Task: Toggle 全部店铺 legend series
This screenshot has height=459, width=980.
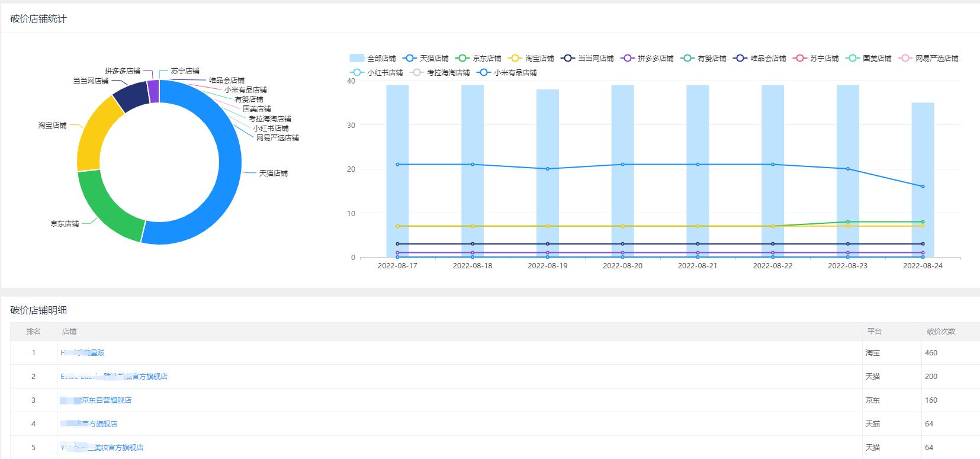Action: pyautogui.click(x=373, y=58)
